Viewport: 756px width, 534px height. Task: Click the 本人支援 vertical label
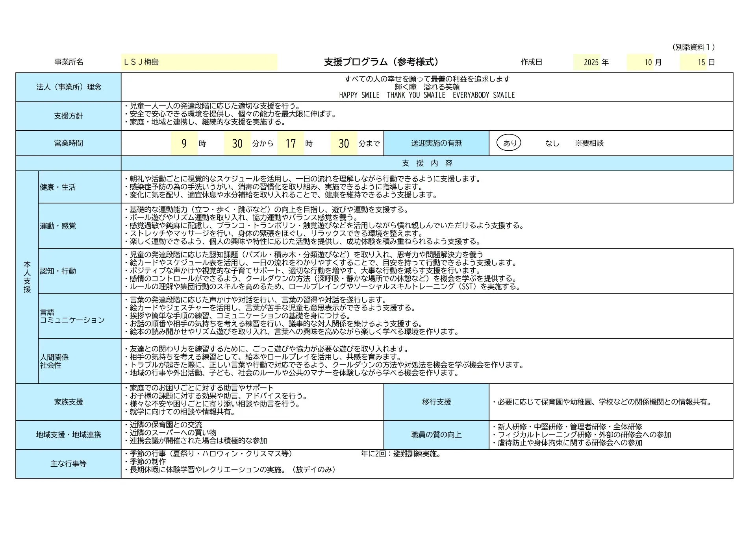[x=27, y=277]
